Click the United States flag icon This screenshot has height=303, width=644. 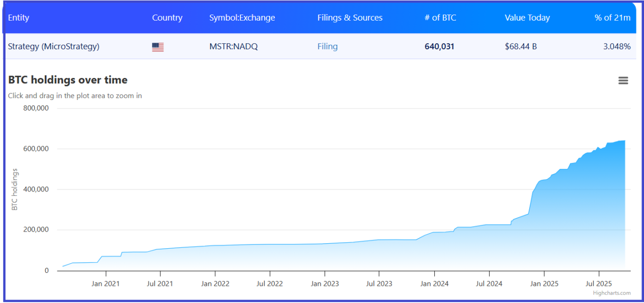158,47
